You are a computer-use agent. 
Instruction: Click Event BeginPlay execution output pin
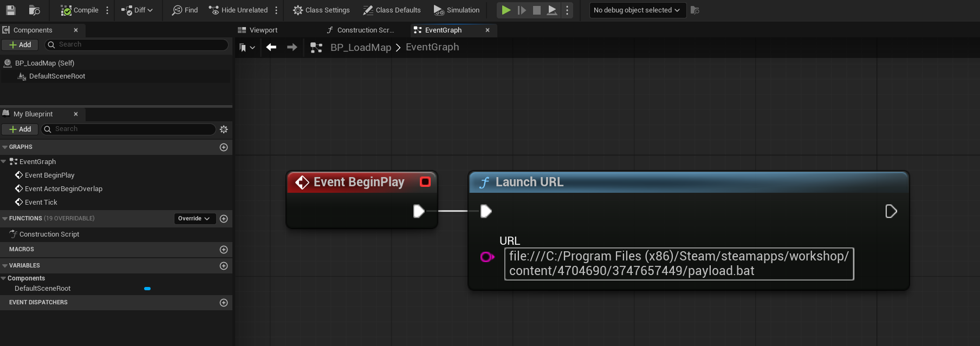(x=419, y=211)
